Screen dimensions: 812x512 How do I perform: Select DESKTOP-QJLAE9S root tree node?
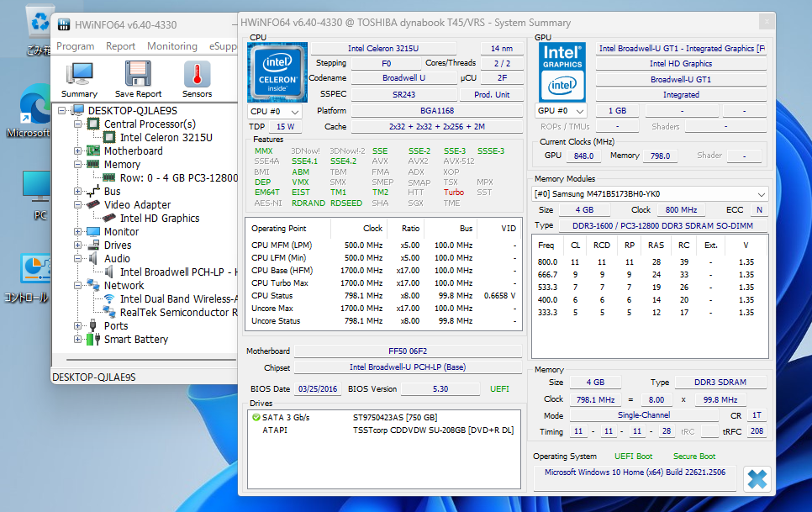click(133, 110)
